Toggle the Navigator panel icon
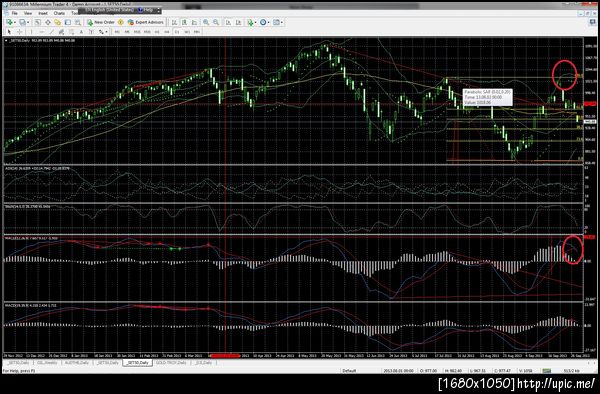 click(x=57, y=22)
